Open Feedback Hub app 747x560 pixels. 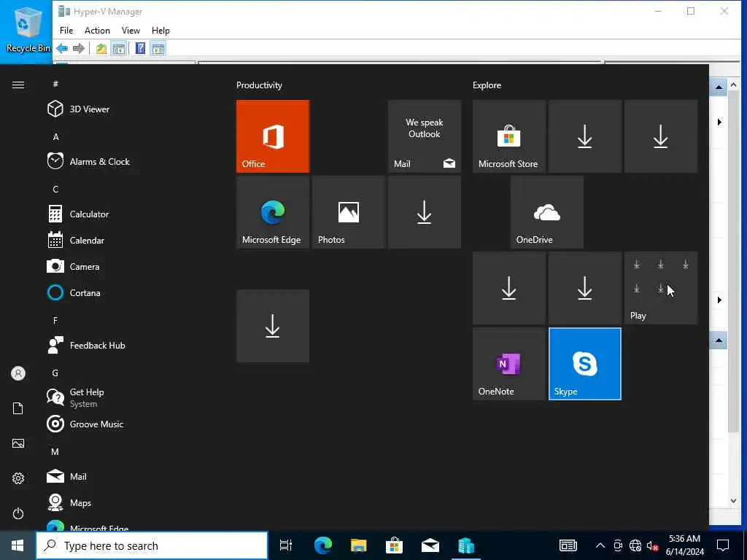click(x=128, y=345)
